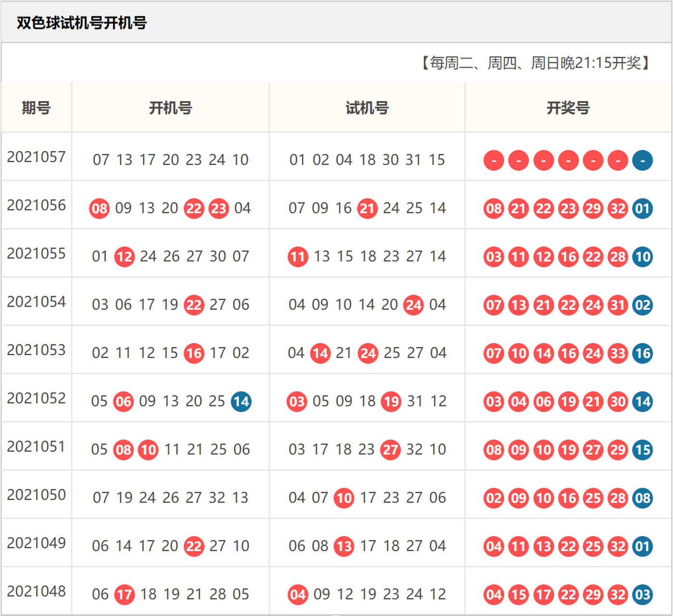Click red ball 31 in 2021054 开奖号
The image size is (673, 616).
click(618, 305)
